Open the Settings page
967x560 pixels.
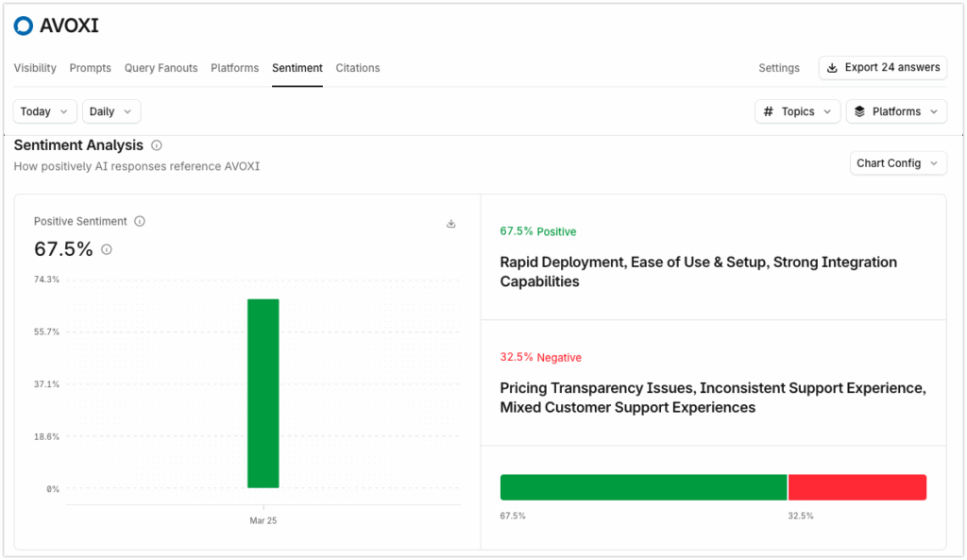(x=778, y=67)
